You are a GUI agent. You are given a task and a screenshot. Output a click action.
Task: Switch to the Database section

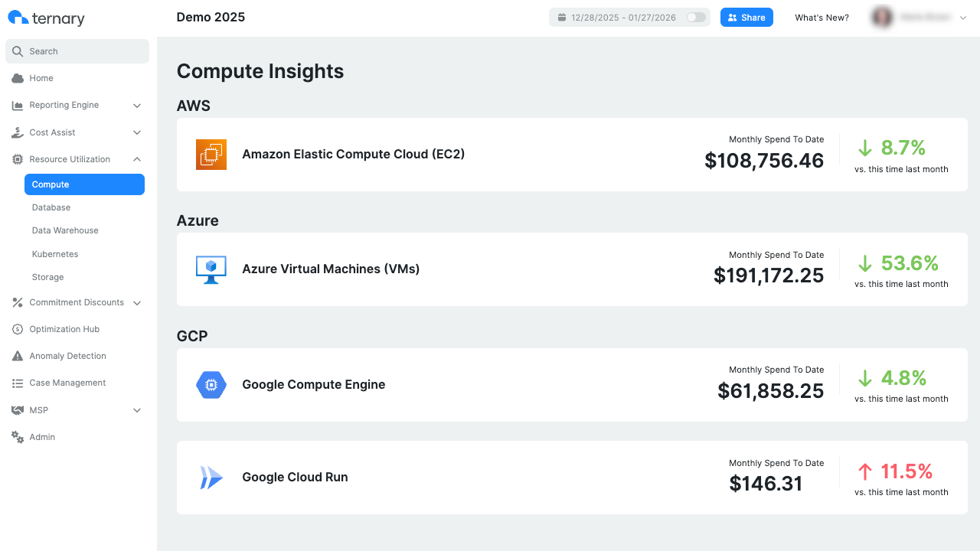pyautogui.click(x=51, y=207)
